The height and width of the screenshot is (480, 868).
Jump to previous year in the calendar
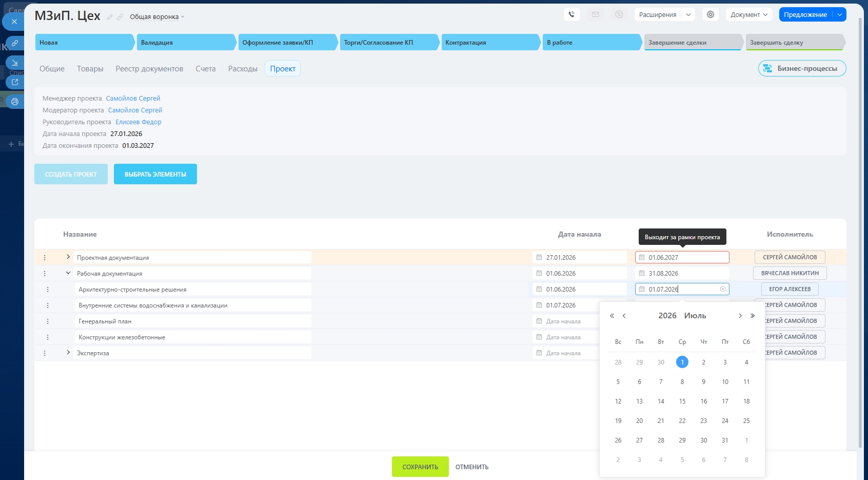coord(611,316)
